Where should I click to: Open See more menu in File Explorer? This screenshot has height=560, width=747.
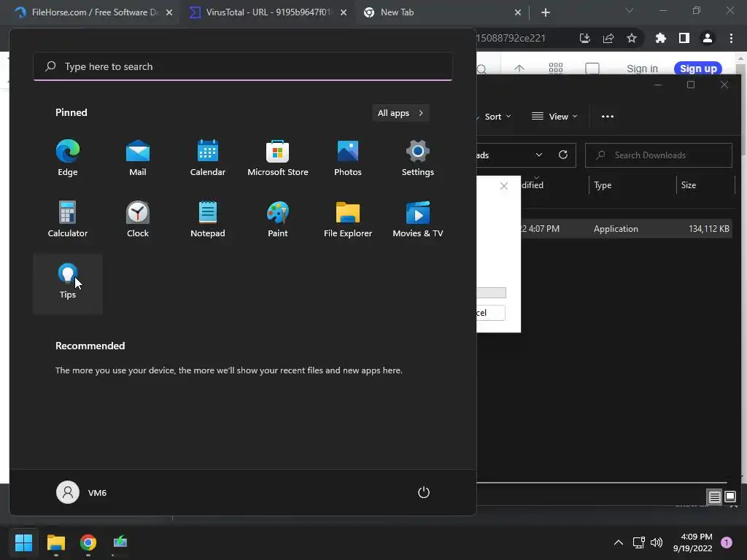pyautogui.click(x=608, y=117)
